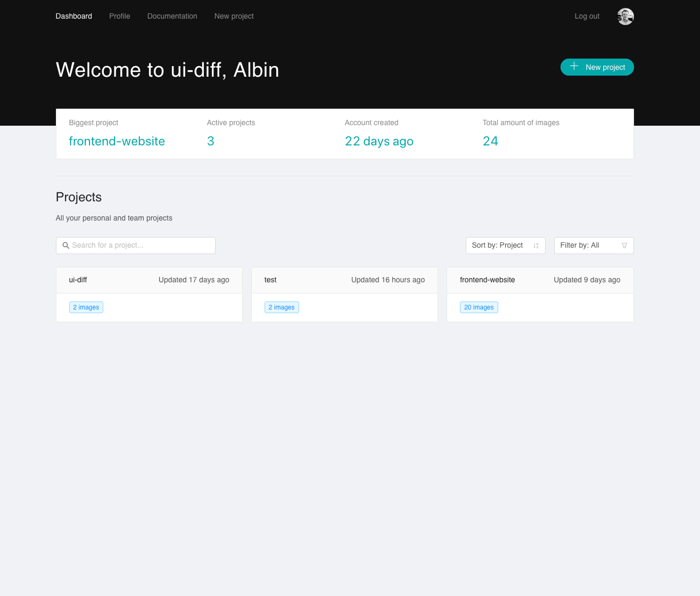
Task: Click the 20 images badge on frontend-website card
Action: tap(479, 307)
